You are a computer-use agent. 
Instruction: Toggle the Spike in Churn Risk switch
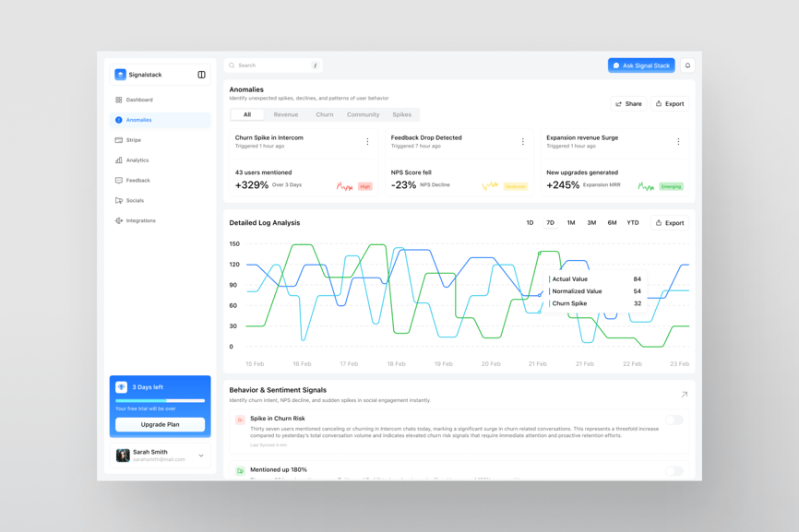tap(674, 420)
